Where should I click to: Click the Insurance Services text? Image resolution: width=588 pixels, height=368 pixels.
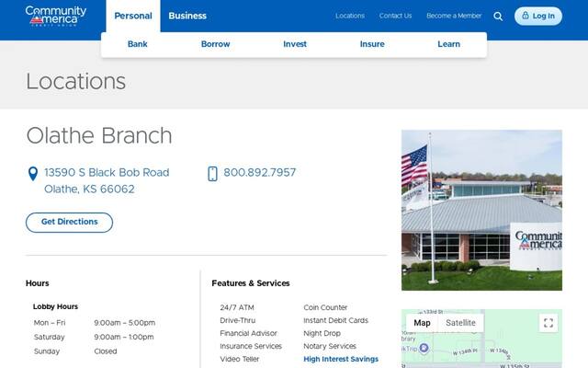[x=251, y=346]
